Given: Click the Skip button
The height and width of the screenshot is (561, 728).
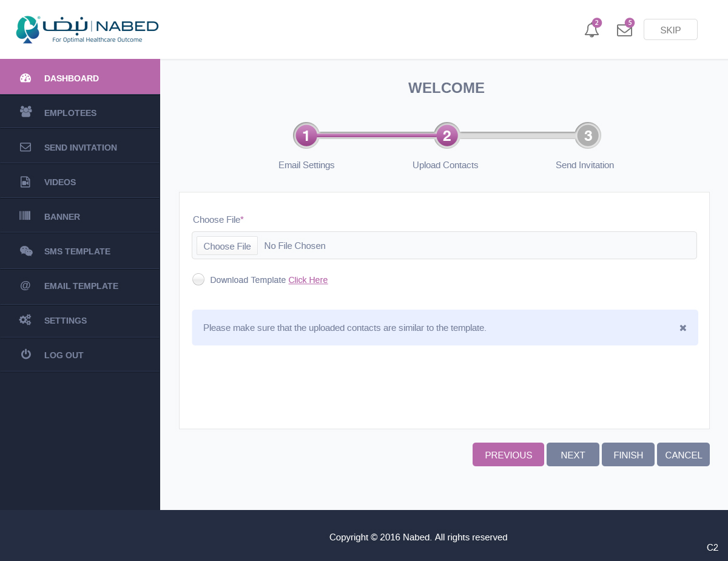Looking at the screenshot, I should tap(670, 30).
